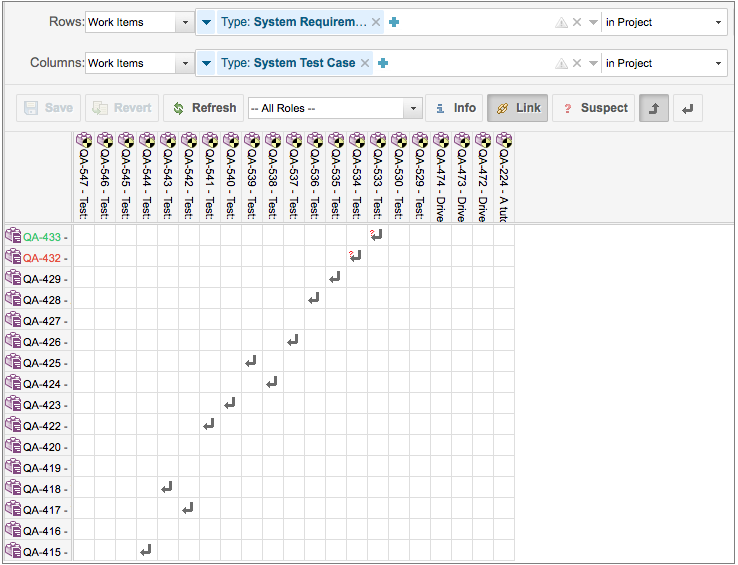Viewport: 738px width, 565px height.
Task: Add a query element to Rows filter
Action: [x=394, y=22]
